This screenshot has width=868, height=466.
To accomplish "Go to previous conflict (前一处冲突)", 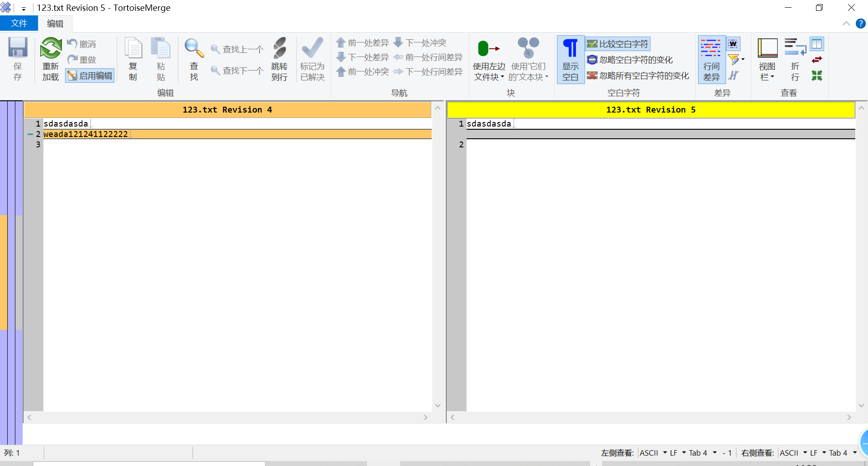I will tap(363, 72).
